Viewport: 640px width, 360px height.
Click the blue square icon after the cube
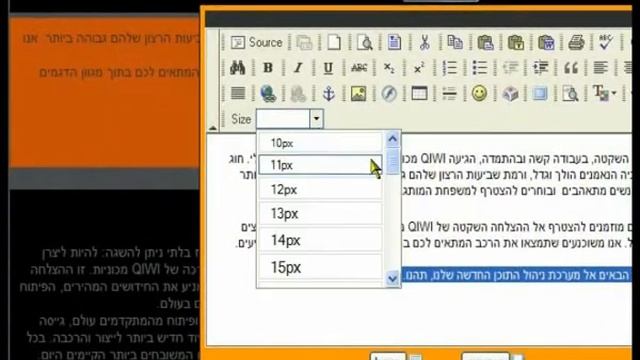(x=540, y=93)
